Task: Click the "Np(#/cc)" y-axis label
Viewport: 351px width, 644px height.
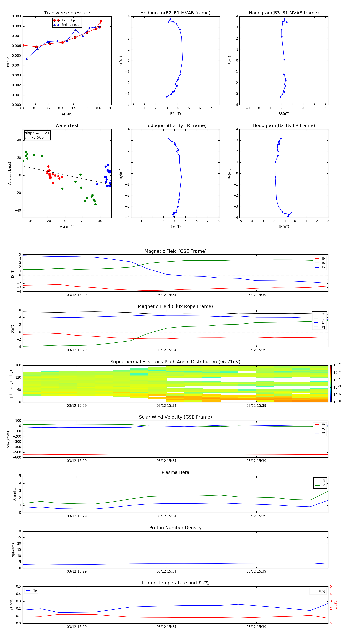Action: [x=13, y=550]
